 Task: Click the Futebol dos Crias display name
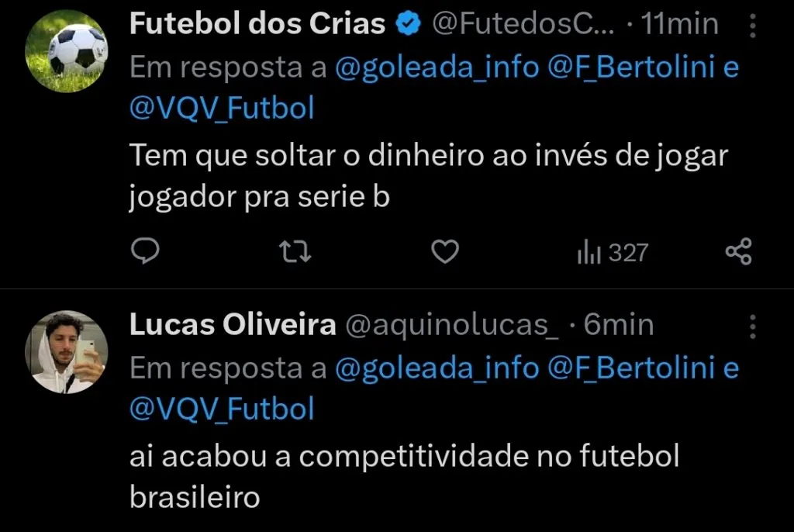point(256,22)
